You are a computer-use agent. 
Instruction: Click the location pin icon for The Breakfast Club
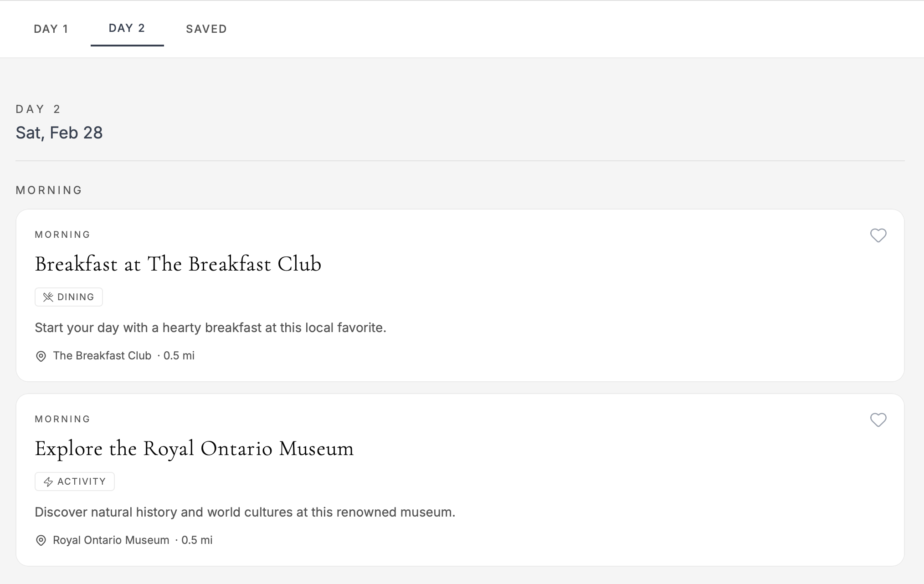(x=41, y=356)
